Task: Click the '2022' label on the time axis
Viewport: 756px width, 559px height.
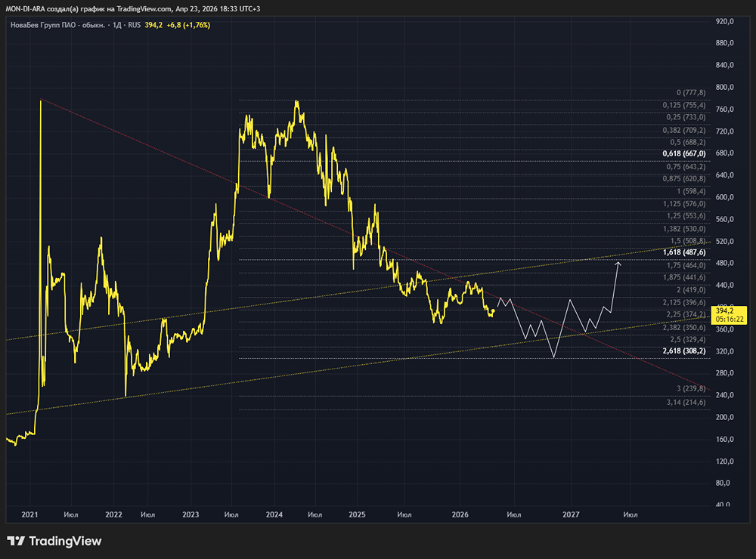Action: (114, 514)
